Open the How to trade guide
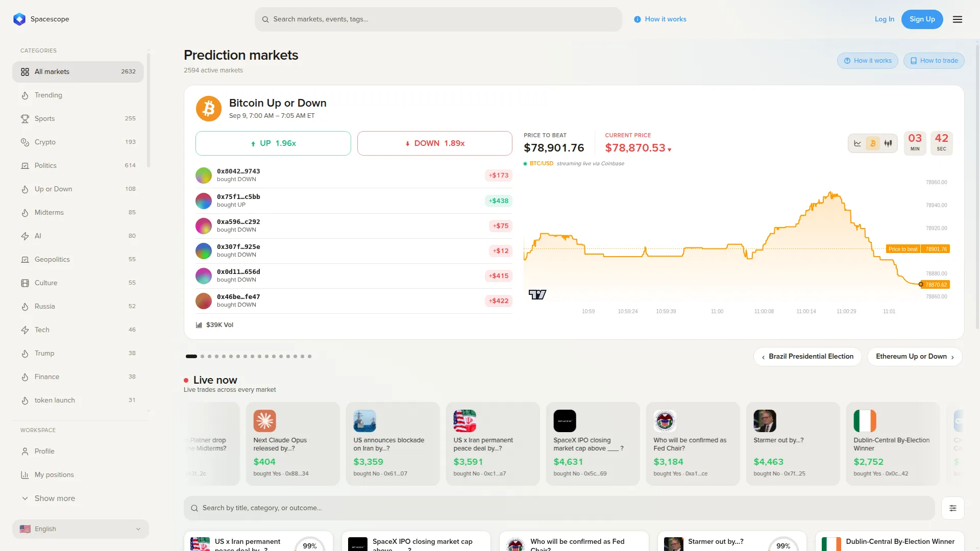Screen dimensions: 980x551 pos(934,61)
